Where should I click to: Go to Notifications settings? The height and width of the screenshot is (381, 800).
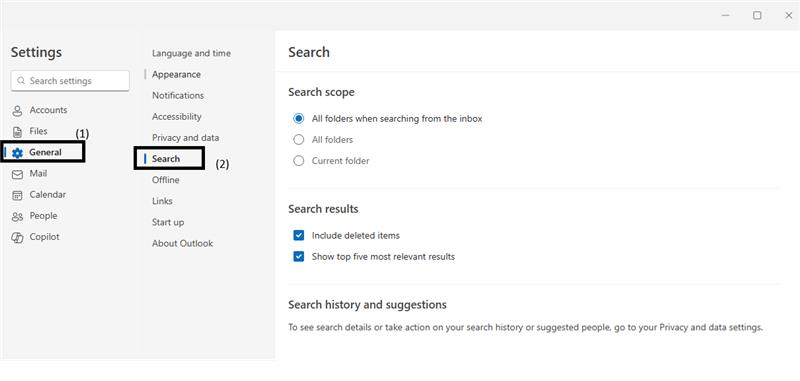[178, 95]
